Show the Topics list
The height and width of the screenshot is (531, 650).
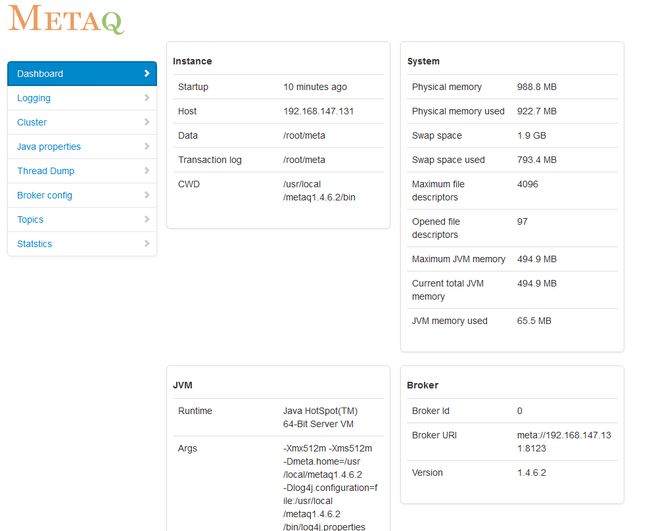[x=82, y=219]
